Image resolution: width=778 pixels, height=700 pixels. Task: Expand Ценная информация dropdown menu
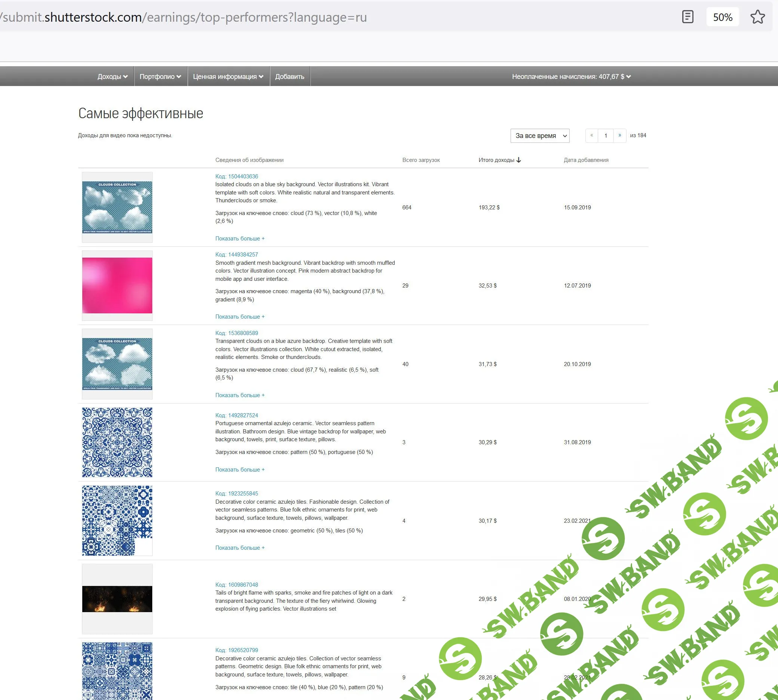click(228, 77)
